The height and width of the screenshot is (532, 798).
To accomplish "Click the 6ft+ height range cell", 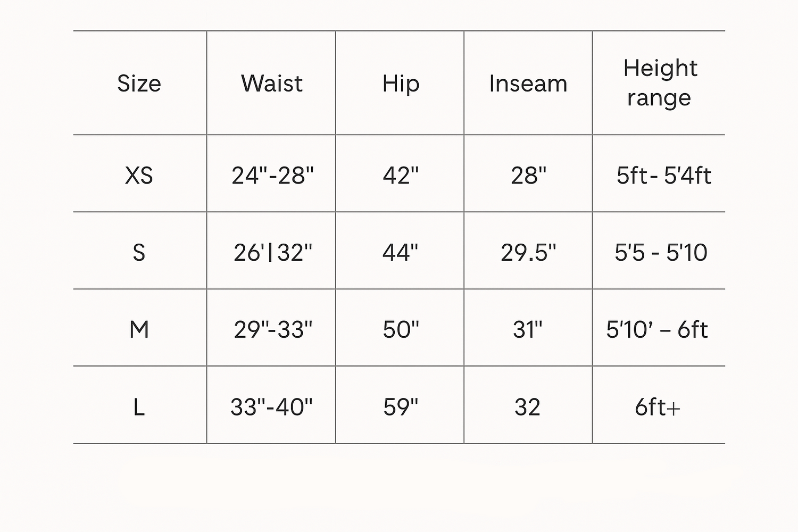I will [x=658, y=407].
